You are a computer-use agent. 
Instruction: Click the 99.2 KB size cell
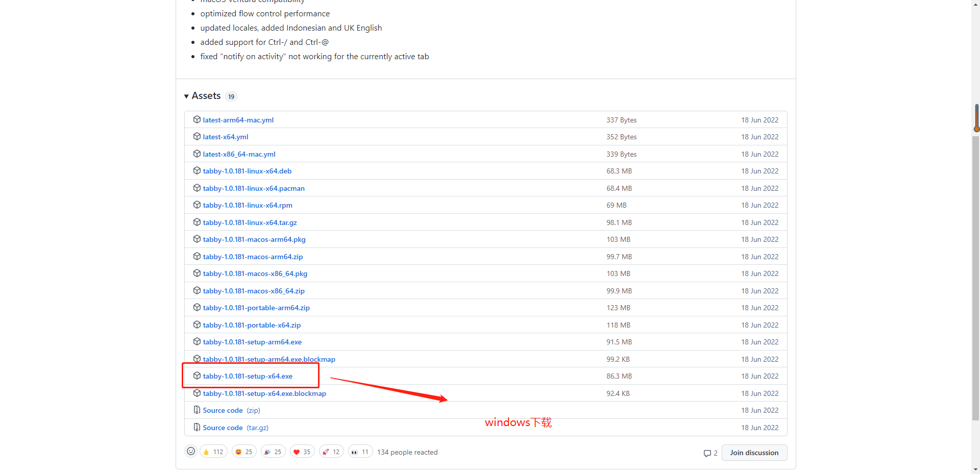pyautogui.click(x=618, y=359)
